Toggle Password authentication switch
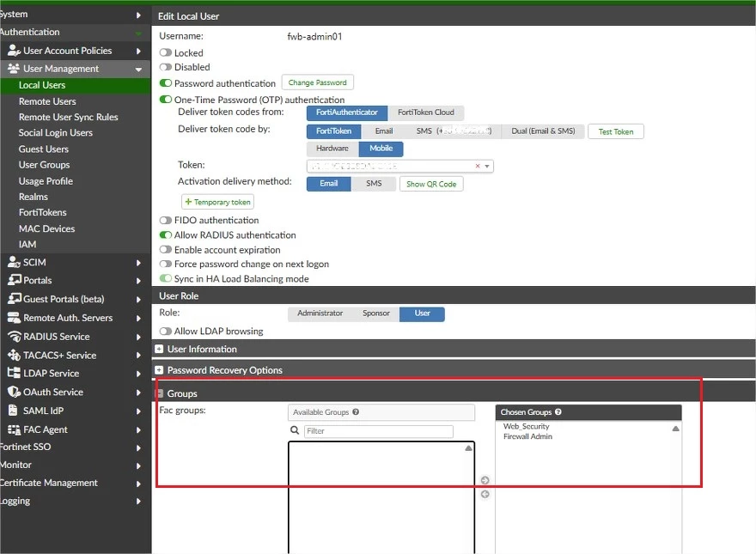 (165, 83)
